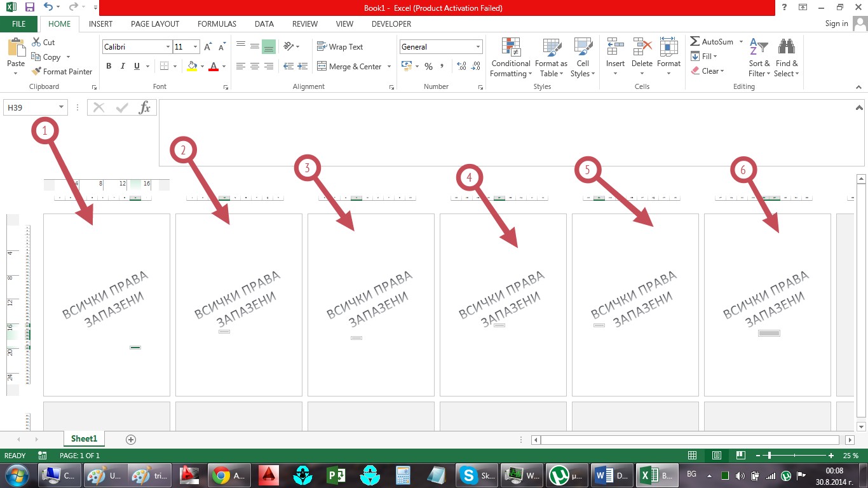
Task: Open Sort & Filter options
Action: tap(759, 58)
